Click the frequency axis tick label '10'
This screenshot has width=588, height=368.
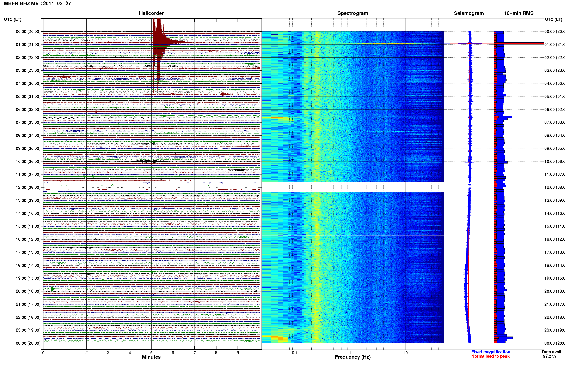(x=405, y=352)
